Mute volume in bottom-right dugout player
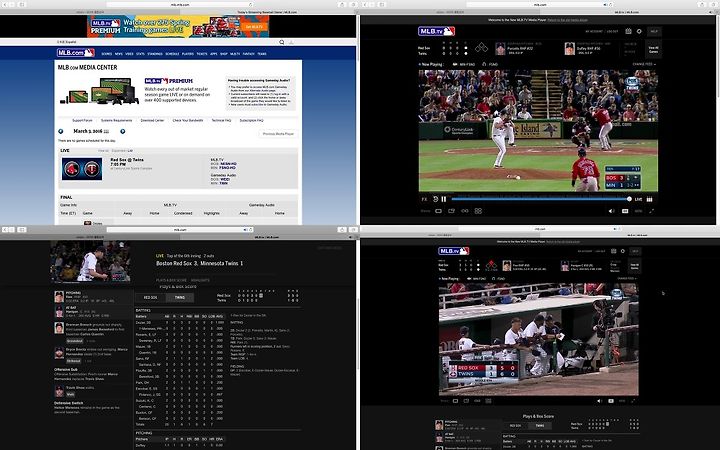Image resolution: width=720 pixels, height=450 pixels. (x=599, y=401)
